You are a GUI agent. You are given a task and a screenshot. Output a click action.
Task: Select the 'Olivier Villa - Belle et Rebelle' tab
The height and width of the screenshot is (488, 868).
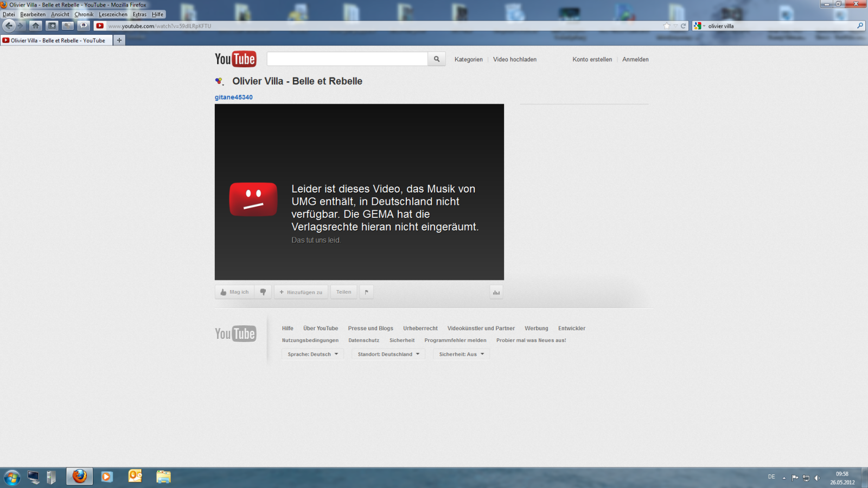56,40
